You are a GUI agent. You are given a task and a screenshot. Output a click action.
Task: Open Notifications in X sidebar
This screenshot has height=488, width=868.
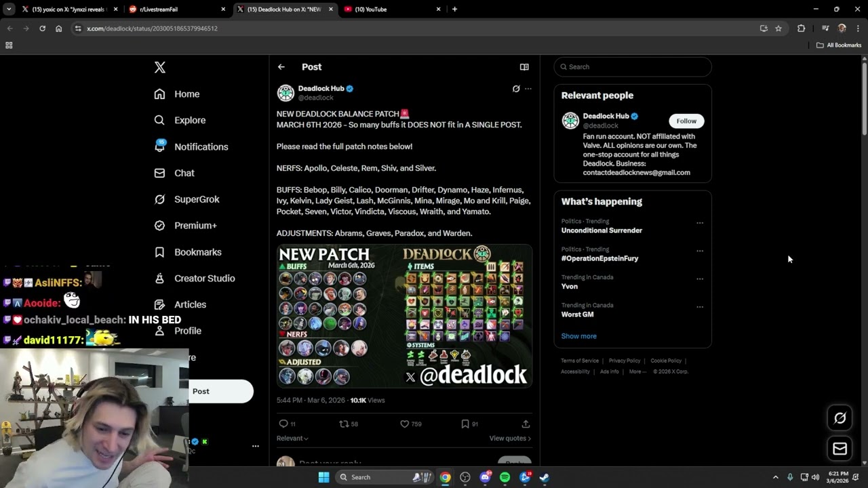click(191, 147)
